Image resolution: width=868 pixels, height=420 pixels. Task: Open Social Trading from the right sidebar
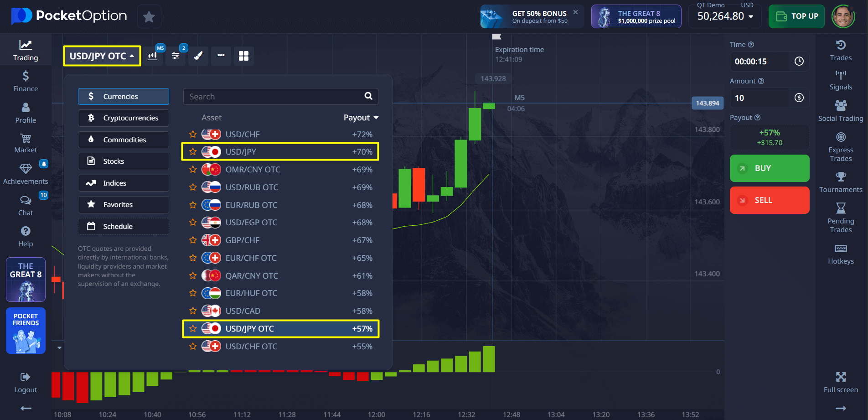pos(840,111)
